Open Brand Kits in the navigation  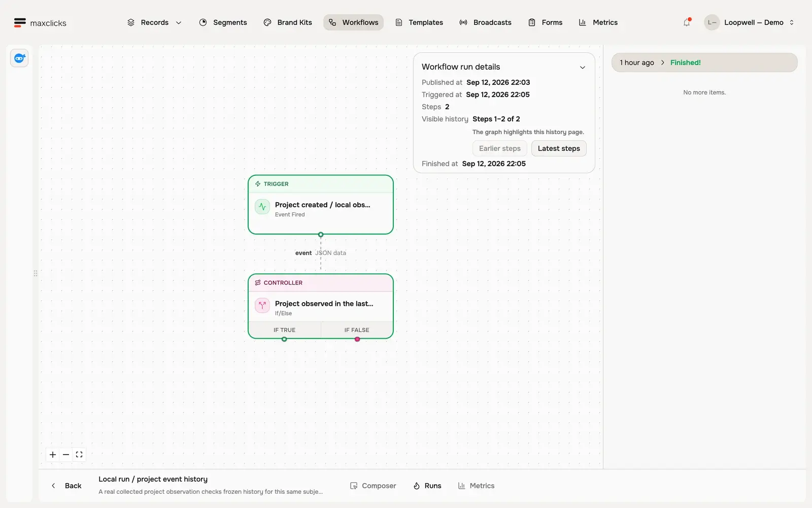288,22
